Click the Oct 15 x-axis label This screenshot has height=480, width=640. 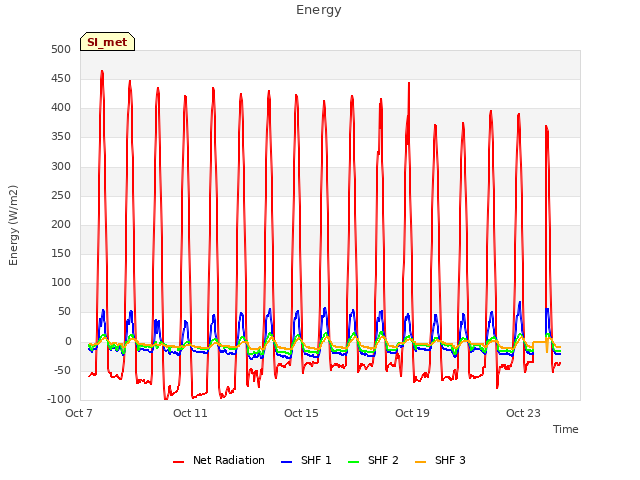[x=301, y=413]
